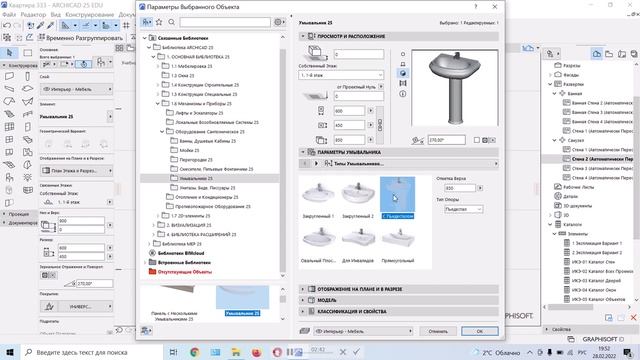Toggle the grid snap icon in the toolbar
The height and width of the screenshot is (360, 640).
(126, 25)
